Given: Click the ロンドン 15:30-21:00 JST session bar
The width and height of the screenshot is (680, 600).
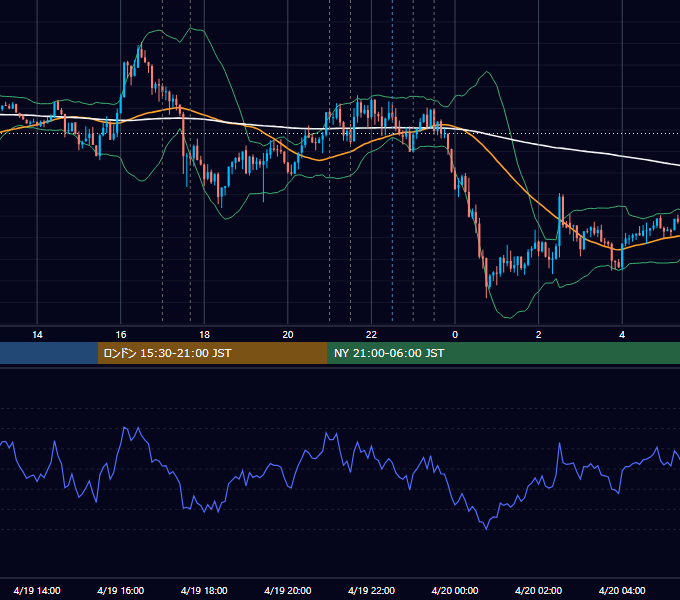Looking at the screenshot, I should click(x=212, y=353).
